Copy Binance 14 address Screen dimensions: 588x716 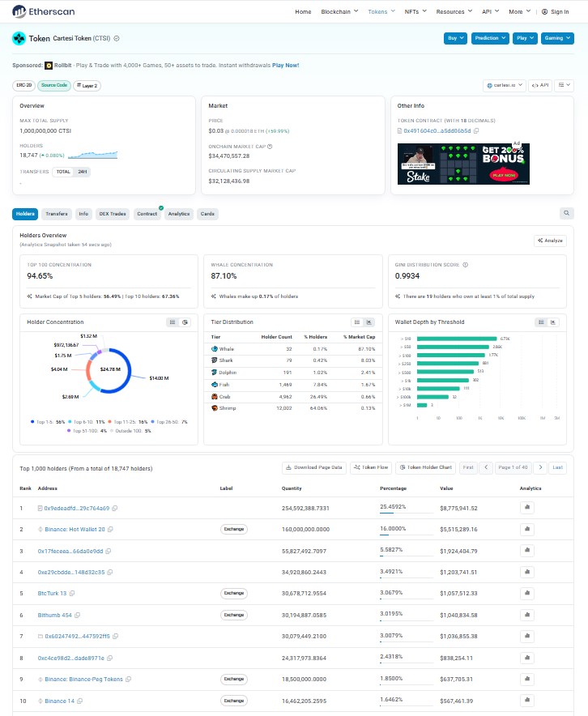80,701
